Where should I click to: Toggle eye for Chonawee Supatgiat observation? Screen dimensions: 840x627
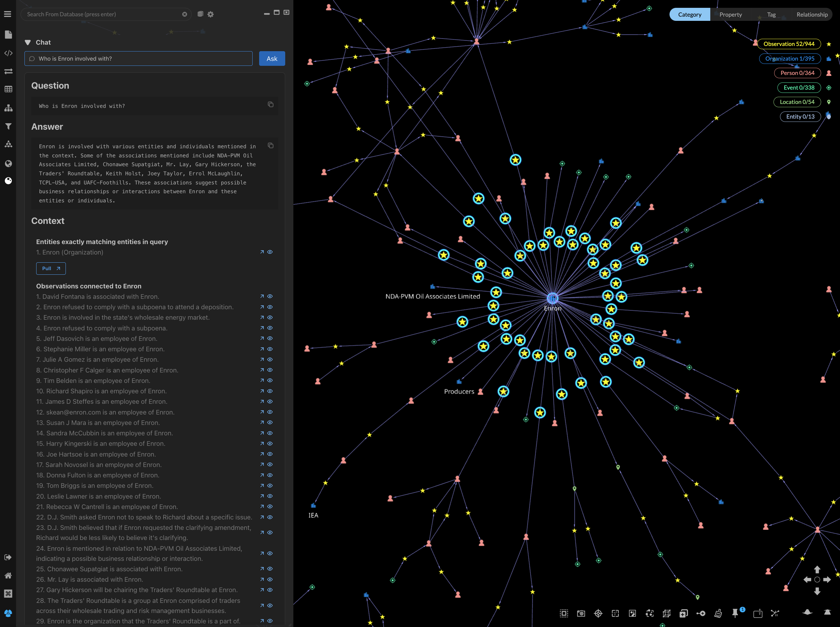coord(270,569)
